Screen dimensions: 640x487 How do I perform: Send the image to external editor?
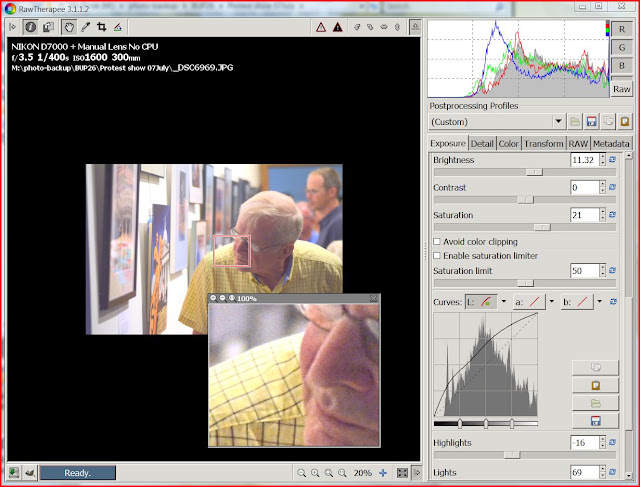(x=29, y=473)
